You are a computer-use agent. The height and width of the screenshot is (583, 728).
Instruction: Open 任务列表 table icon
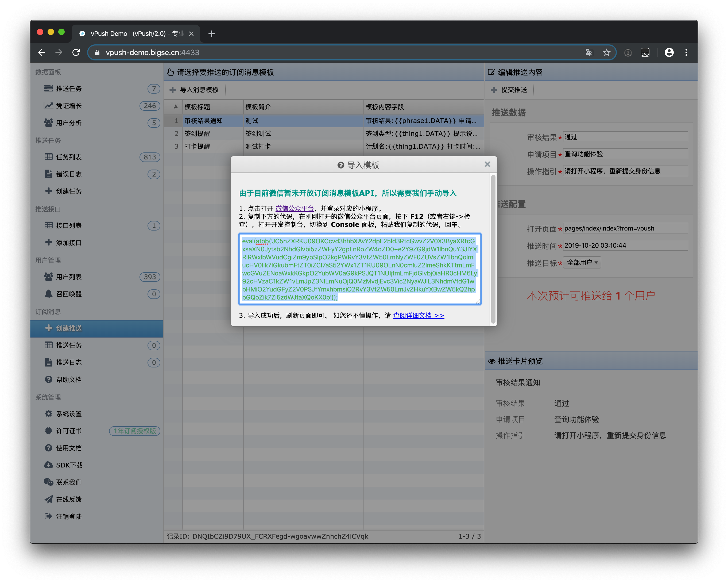pos(49,157)
